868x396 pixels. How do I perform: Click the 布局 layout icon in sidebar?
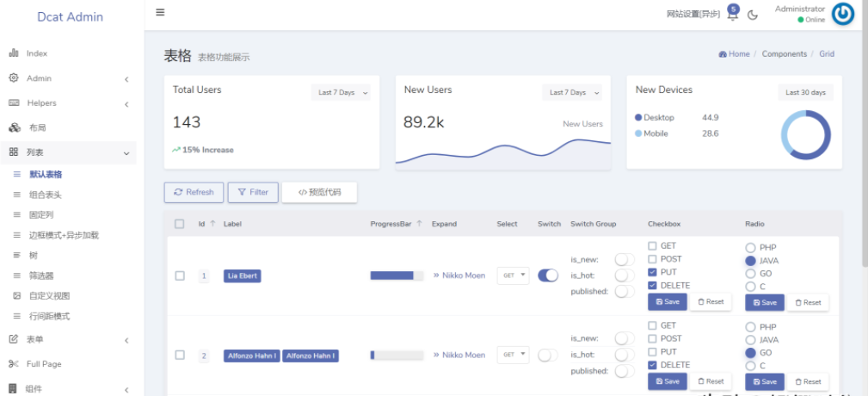tap(14, 128)
